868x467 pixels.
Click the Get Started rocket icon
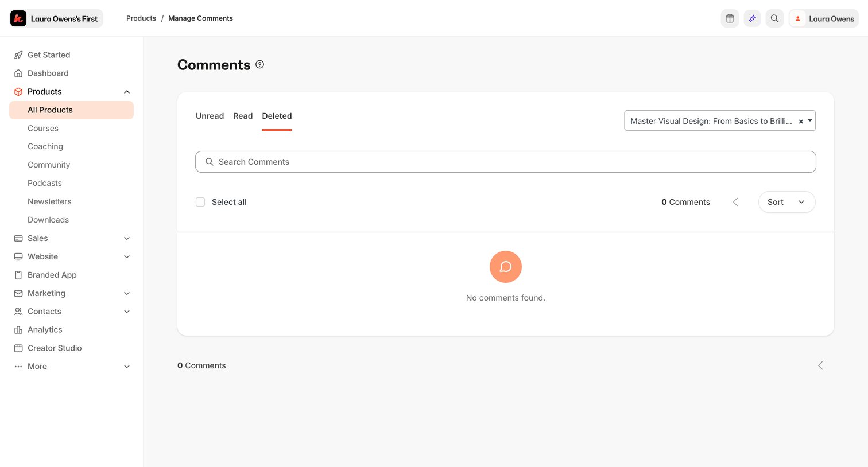18,55
